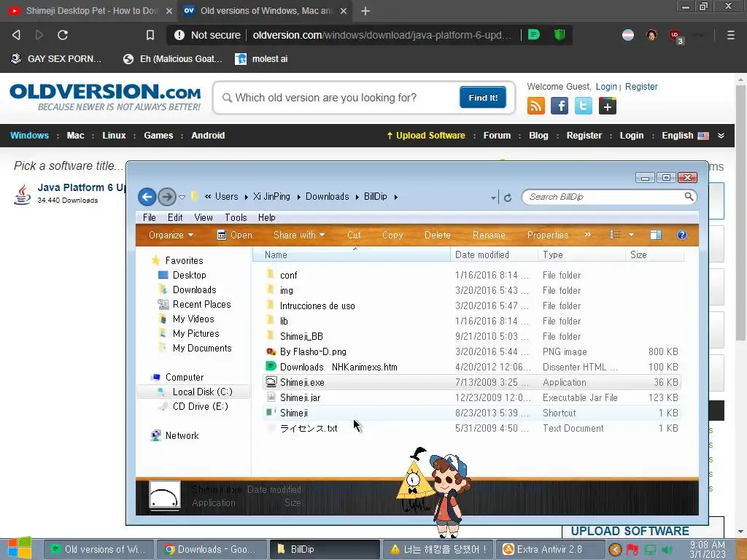Click Properties in the Explorer toolbar

pos(548,236)
